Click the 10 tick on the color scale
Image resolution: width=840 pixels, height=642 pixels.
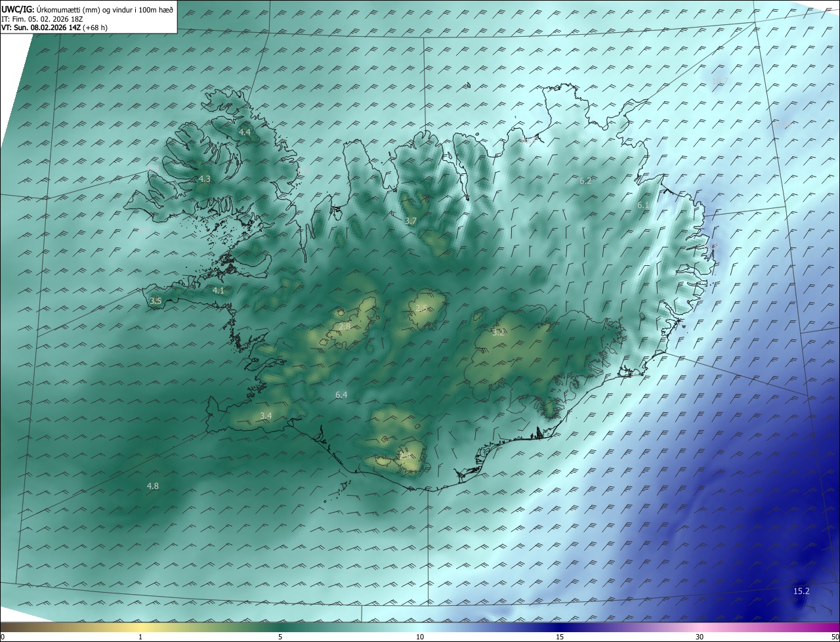click(x=420, y=637)
